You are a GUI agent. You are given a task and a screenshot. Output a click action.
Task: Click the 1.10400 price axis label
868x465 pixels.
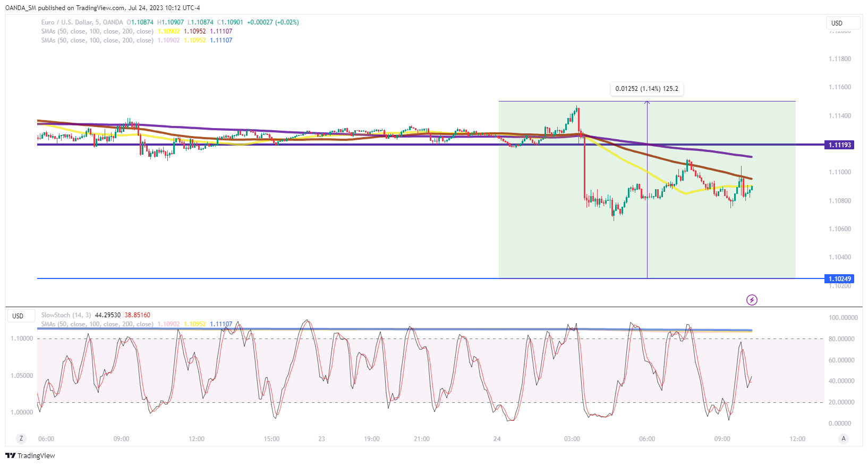[840, 257]
